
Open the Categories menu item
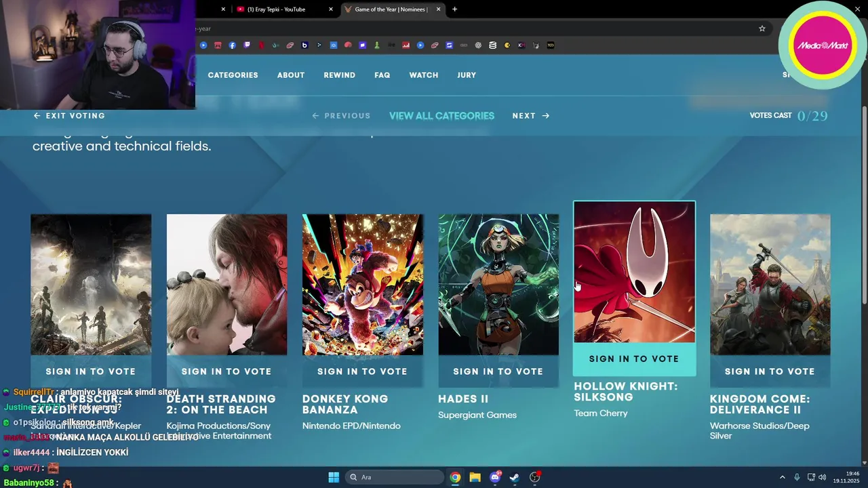[x=233, y=75]
